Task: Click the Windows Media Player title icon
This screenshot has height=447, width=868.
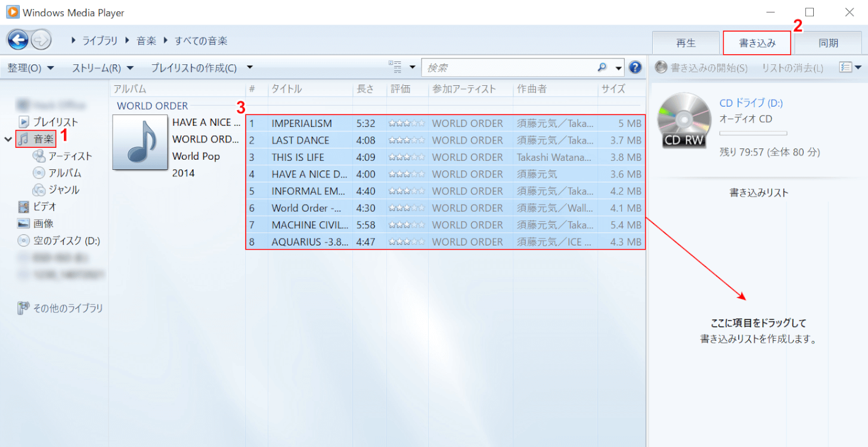Action: coord(13,12)
